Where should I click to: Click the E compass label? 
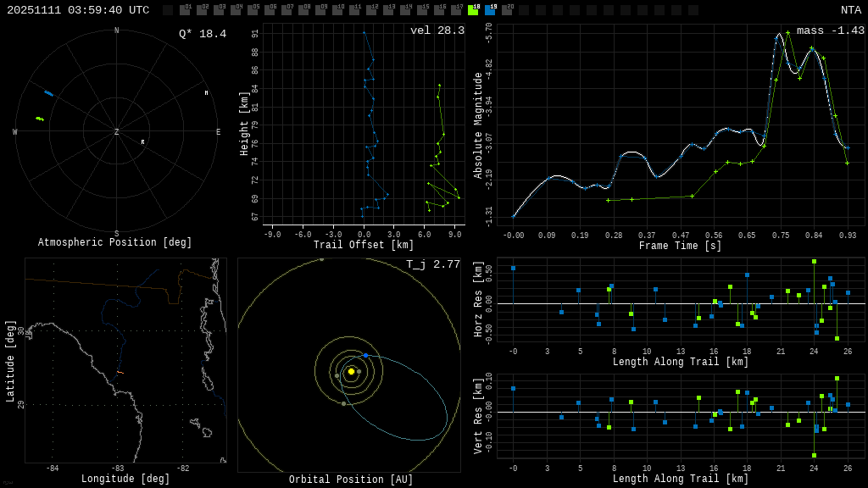pos(218,131)
